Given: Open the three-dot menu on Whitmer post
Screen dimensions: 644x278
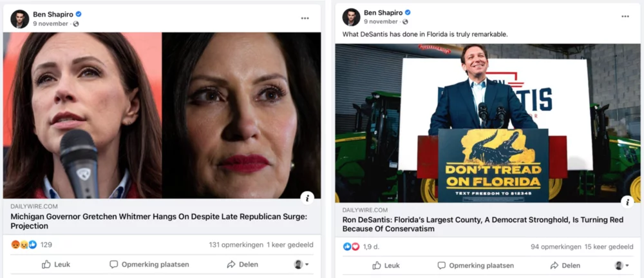Looking at the screenshot, I should click(x=305, y=19).
